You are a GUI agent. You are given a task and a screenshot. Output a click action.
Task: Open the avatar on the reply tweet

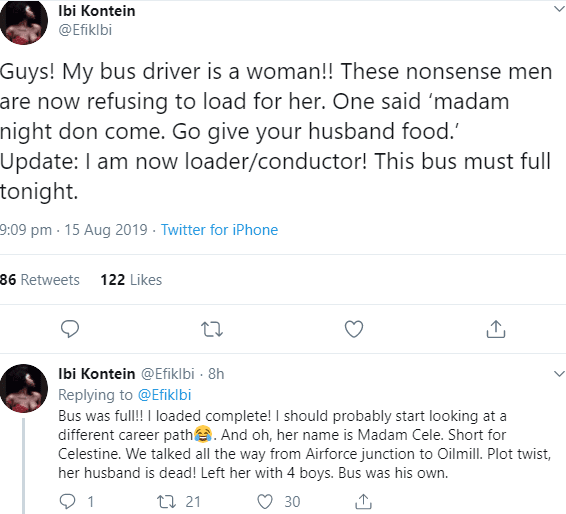(x=24, y=388)
